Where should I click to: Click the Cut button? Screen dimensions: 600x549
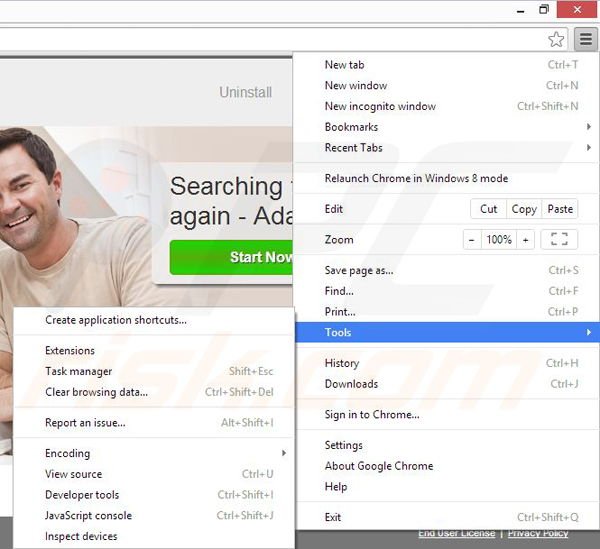[488, 209]
